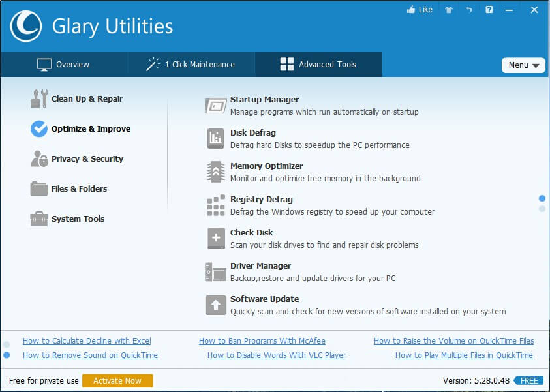Click the Registry Defrag grid icon
This screenshot has width=550, height=392.
[215, 205]
